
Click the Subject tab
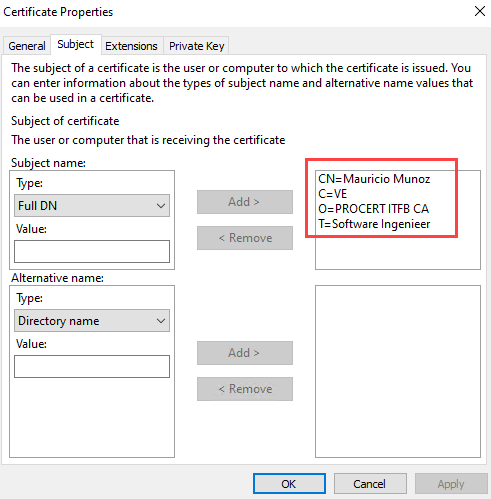coord(76,44)
